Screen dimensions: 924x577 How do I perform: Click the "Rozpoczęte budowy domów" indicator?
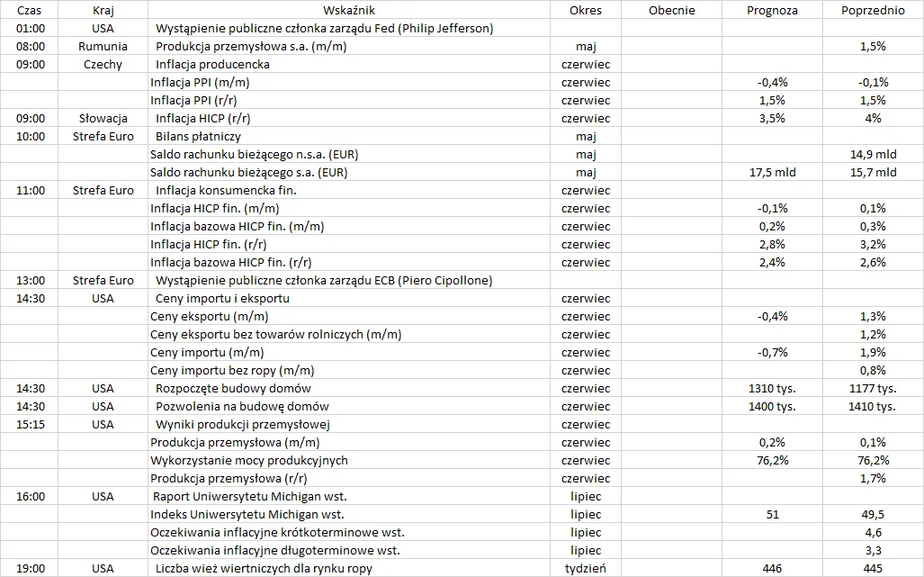click(233, 389)
